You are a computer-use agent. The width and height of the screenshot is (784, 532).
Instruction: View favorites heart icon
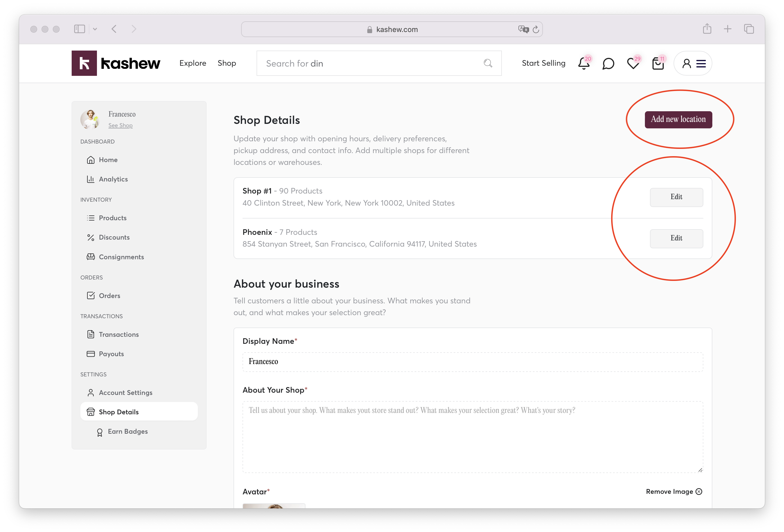(x=633, y=63)
